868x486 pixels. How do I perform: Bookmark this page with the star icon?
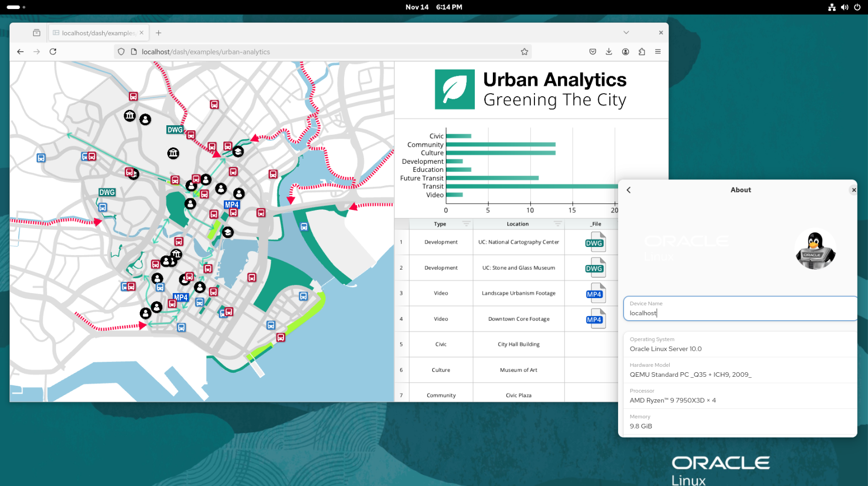[524, 52]
